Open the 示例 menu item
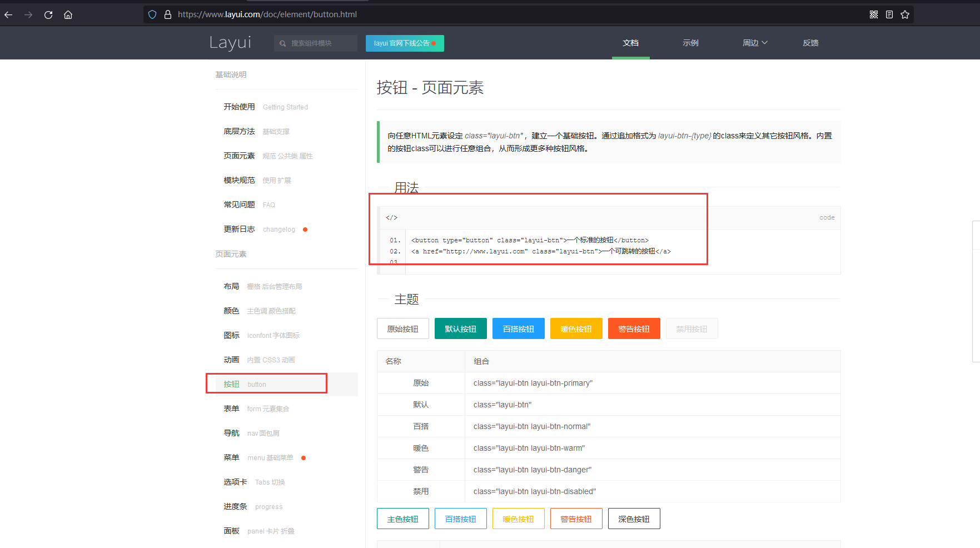 (690, 42)
